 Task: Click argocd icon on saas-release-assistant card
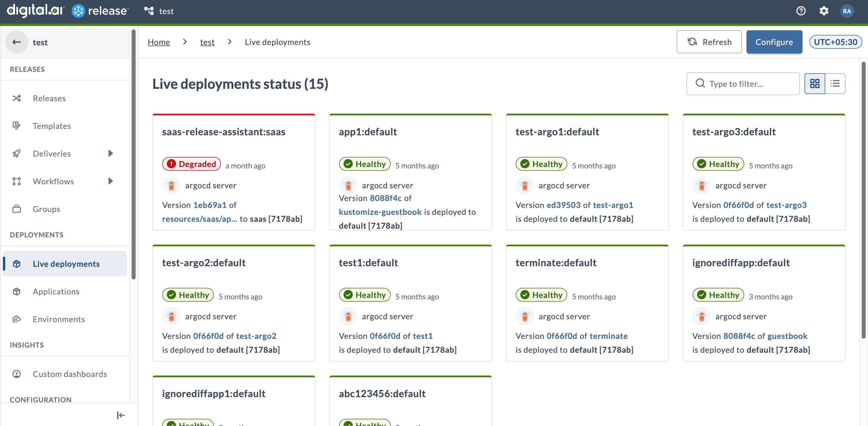[171, 185]
